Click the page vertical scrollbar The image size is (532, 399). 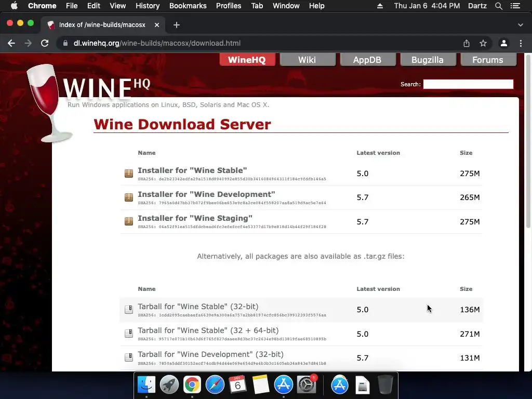click(x=528, y=142)
